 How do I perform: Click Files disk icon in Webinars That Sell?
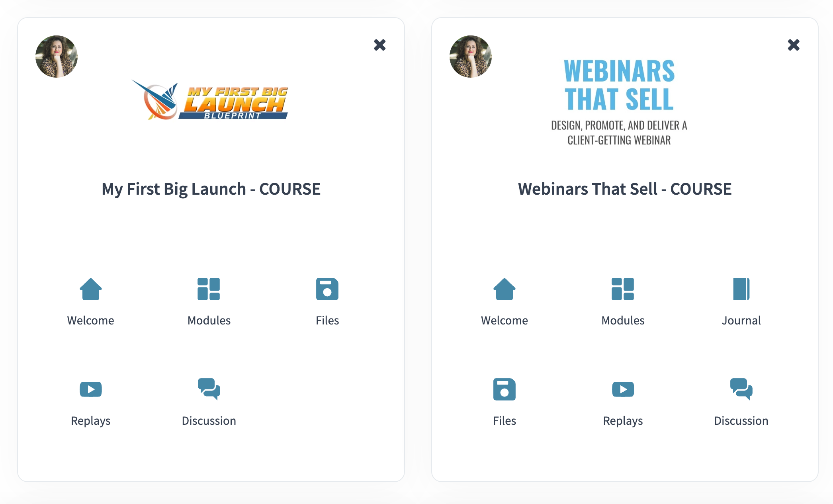504,389
